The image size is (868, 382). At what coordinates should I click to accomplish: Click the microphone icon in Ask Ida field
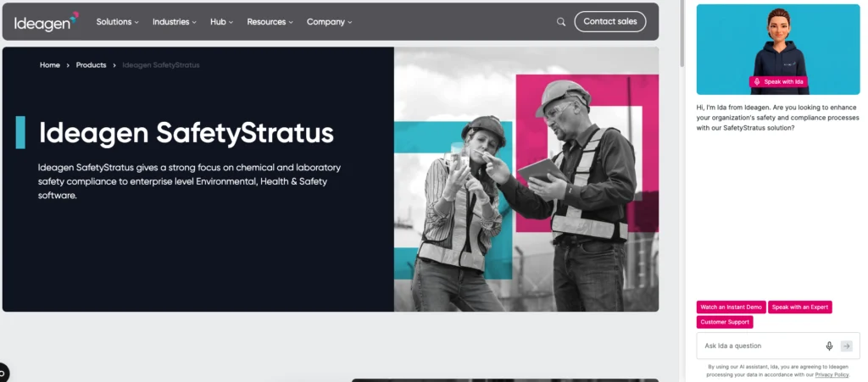click(829, 346)
